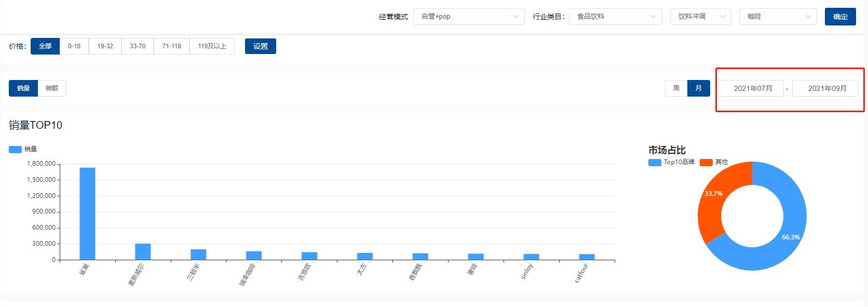Toggle the 月 monthly view
868x307 pixels.
[698, 88]
